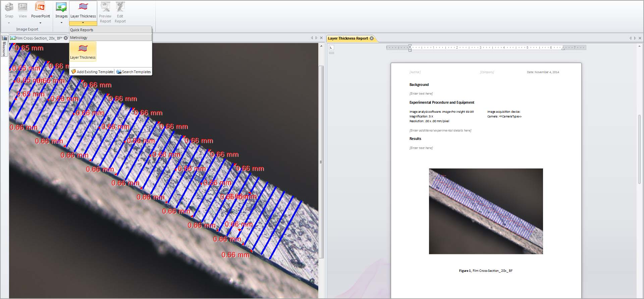Collapse the Layer Thickness ribbon dropdown arrow
The image size is (644, 299).
pyautogui.click(x=83, y=23)
